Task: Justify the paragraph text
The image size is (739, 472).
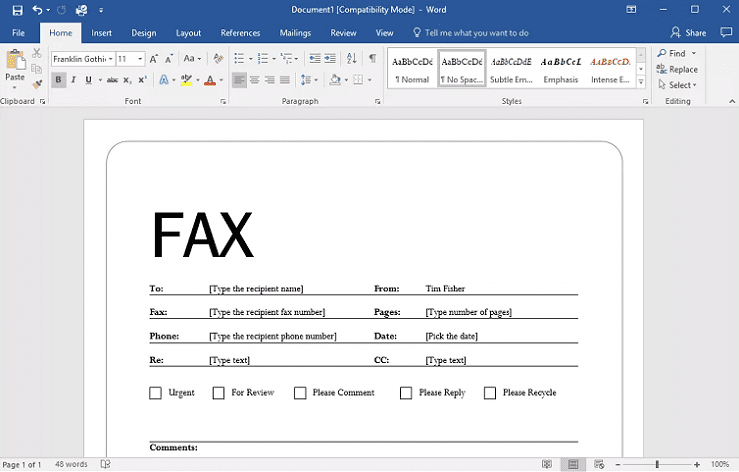Action: pyautogui.click(x=285, y=80)
